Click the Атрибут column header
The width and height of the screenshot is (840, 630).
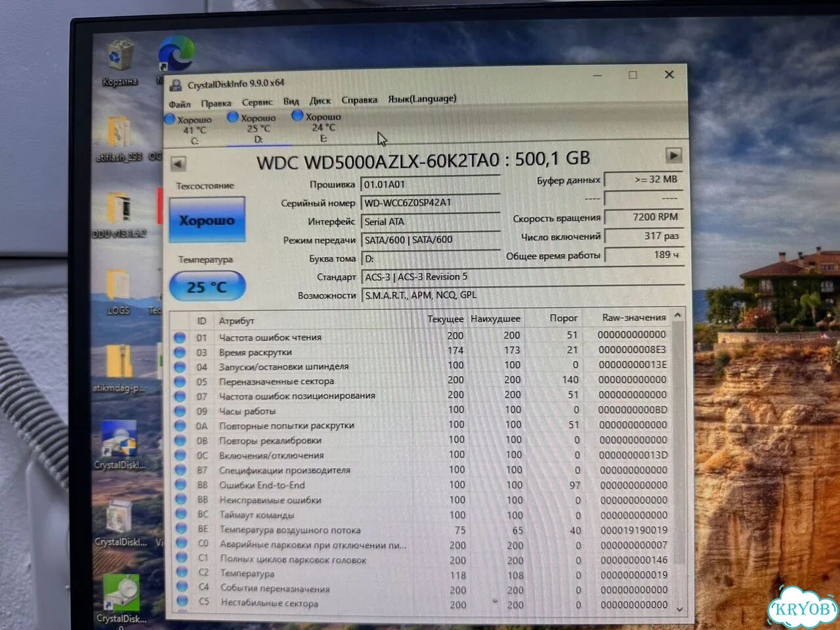coord(237,320)
